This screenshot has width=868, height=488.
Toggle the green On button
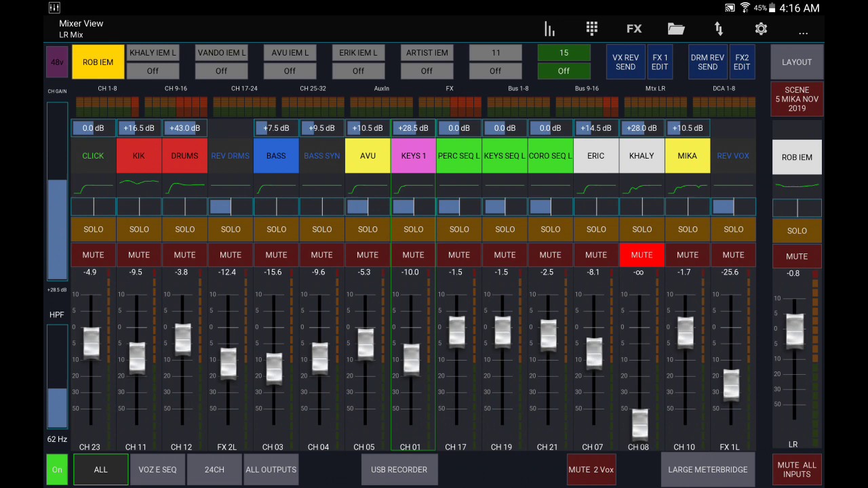57,470
